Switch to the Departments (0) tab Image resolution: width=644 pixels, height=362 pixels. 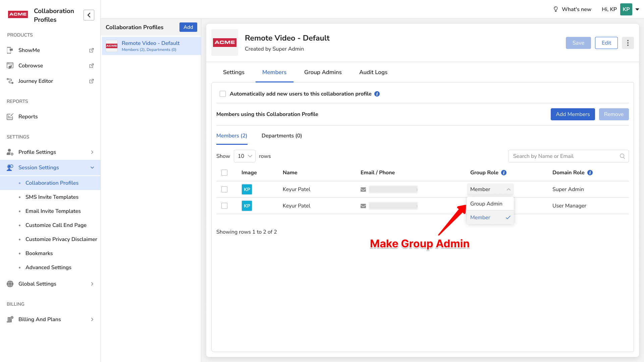coord(281,136)
